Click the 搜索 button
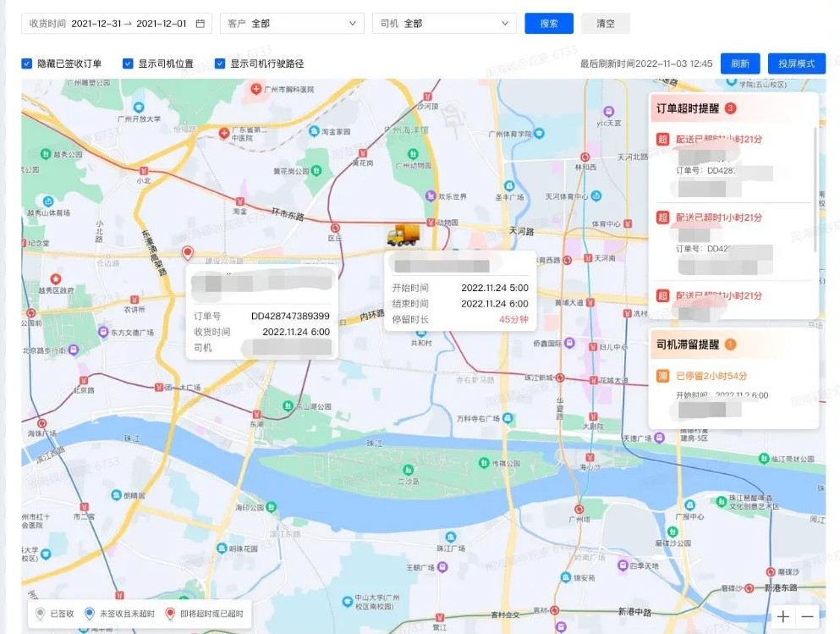840x634 pixels. tap(548, 24)
